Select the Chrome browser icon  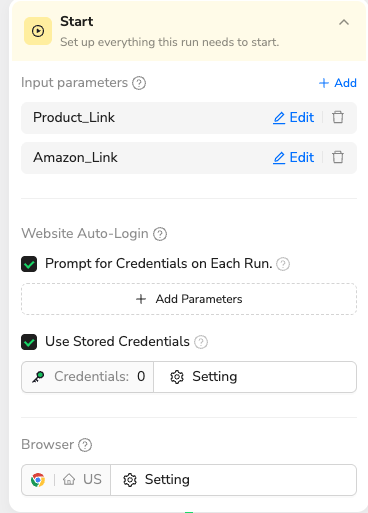38,480
